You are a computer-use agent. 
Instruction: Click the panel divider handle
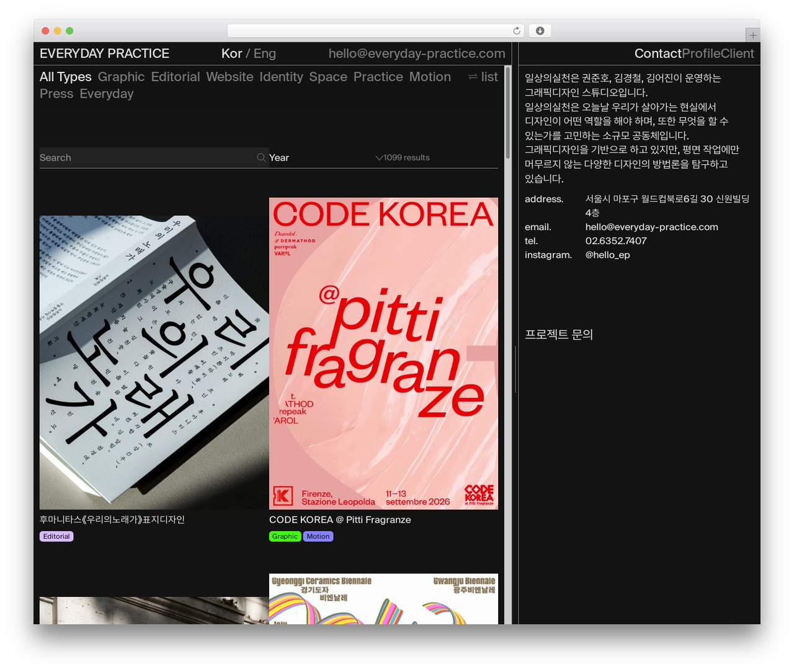click(x=515, y=369)
